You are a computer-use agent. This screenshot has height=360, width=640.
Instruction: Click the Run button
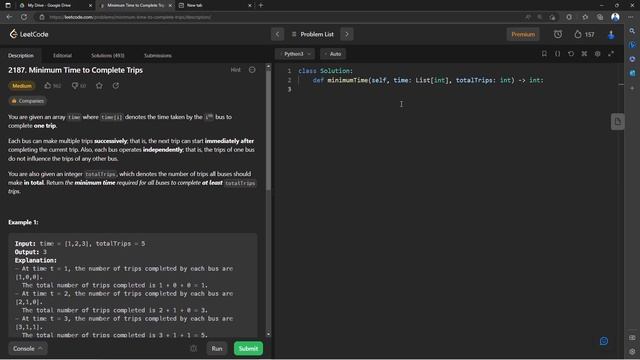coord(217,349)
